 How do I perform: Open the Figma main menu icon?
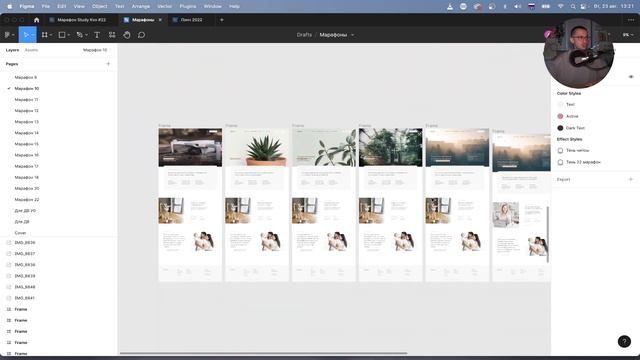[7, 35]
